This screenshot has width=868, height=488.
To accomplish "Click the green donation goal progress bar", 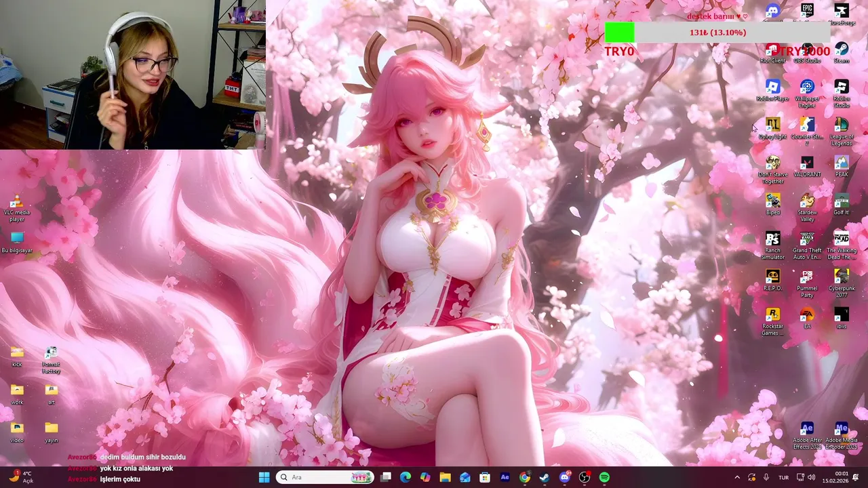I will pos(717,33).
